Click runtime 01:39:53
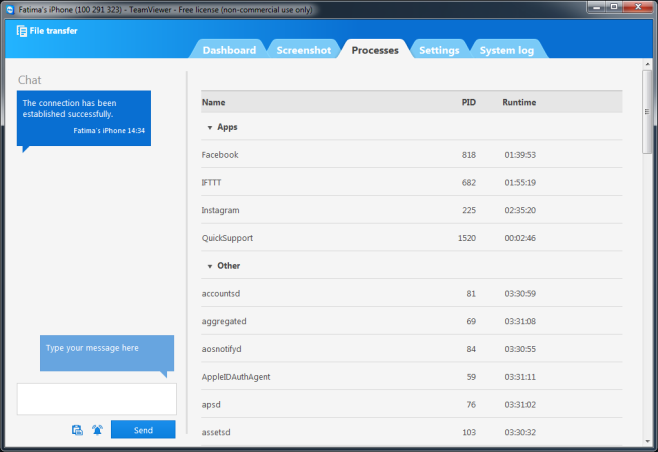This screenshot has height=452, width=658. click(520, 155)
